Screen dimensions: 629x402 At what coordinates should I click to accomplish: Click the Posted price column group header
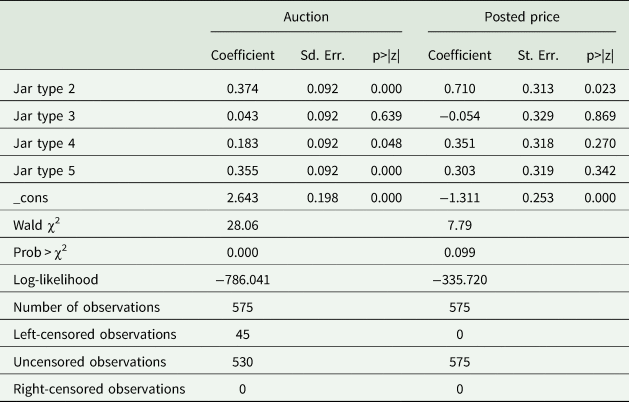(x=520, y=17)
